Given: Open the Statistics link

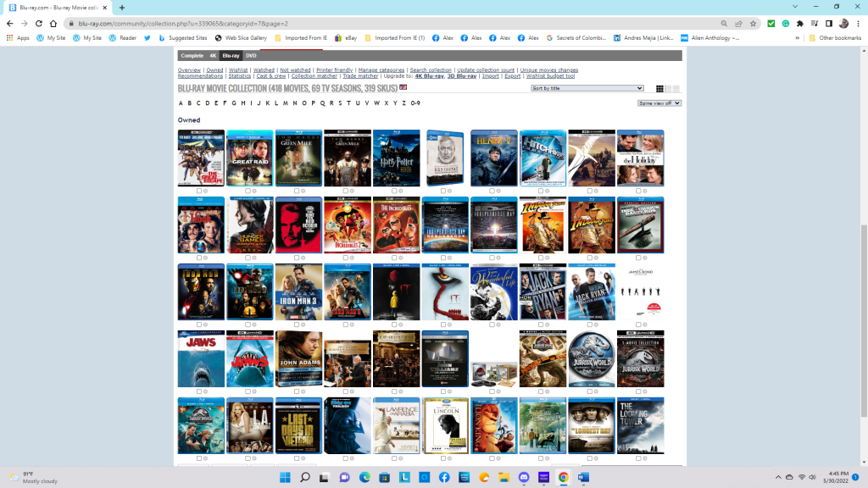Looking at the screenshot, I should point(239,76).
